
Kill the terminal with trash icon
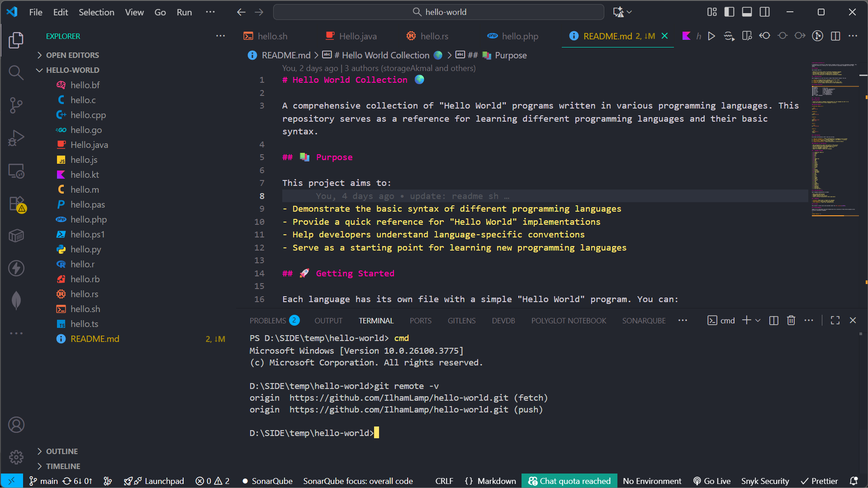[x=791, y=320]
